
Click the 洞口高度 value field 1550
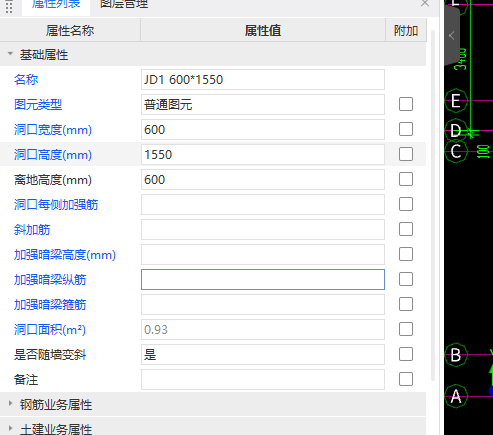tap(263, 155)
